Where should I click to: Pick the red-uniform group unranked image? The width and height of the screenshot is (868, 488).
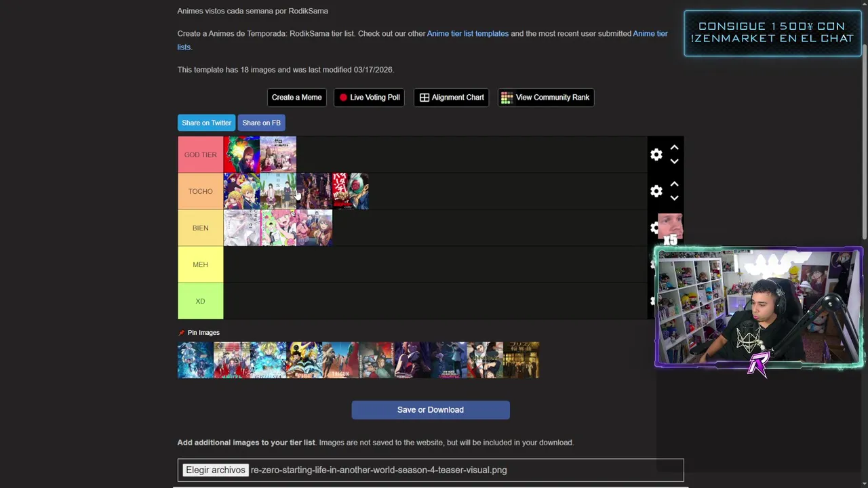(x=232, y=360)
